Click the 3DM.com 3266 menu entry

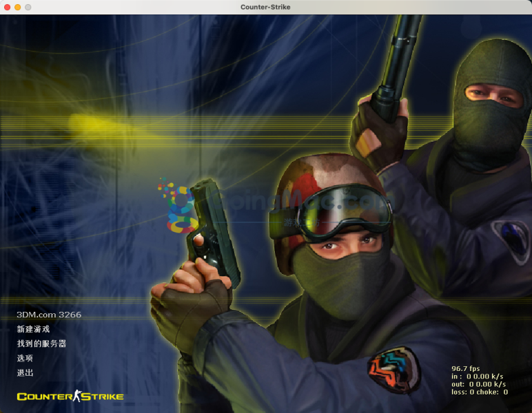(x=49, y=315)
